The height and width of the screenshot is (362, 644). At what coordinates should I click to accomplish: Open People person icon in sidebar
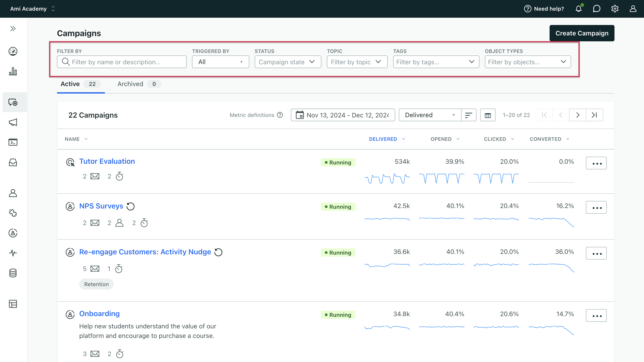tap(13, 193)
